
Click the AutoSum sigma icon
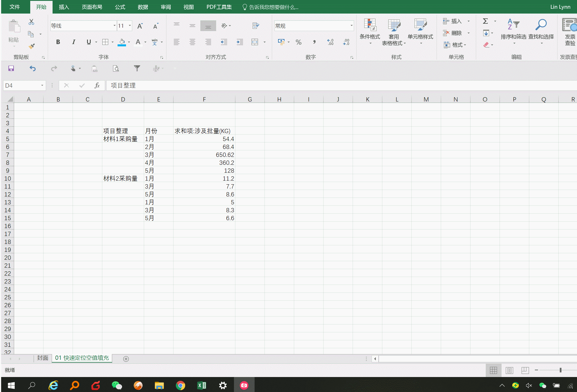coord(485,21)
